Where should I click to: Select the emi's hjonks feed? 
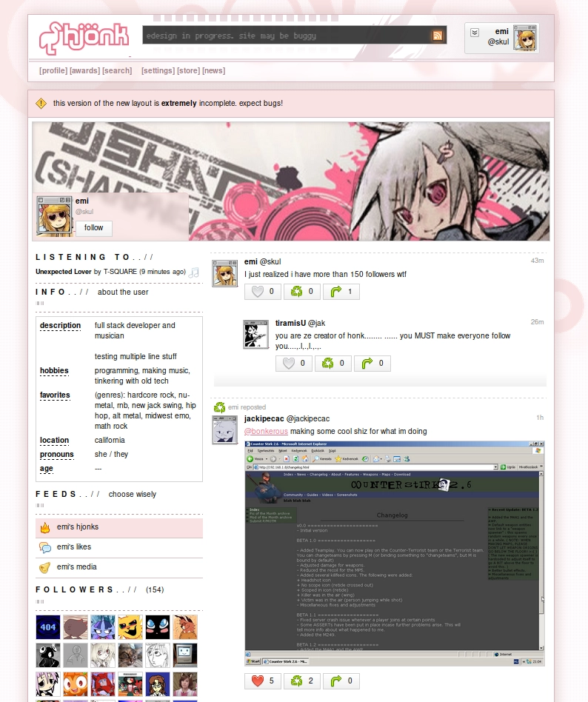coord(119,527)
